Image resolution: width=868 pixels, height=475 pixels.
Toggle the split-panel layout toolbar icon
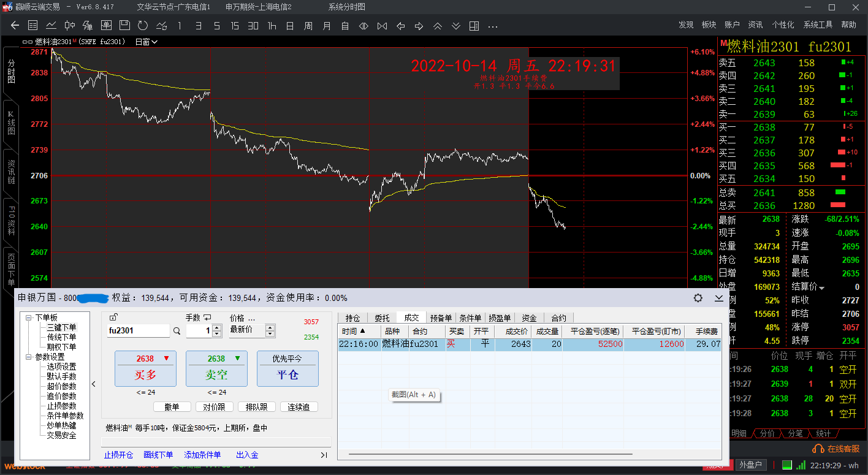[x=474, y=26]
